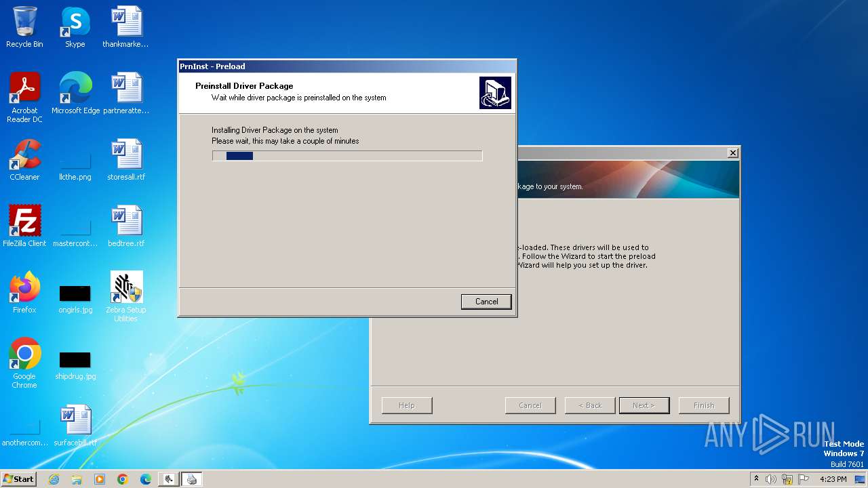Click the driver installation progress bar
Viewport: 868px width, 488px height.
(347, 156)
